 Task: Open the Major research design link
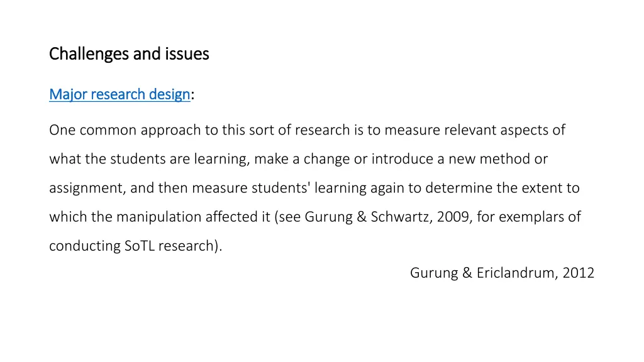[119, 94]
